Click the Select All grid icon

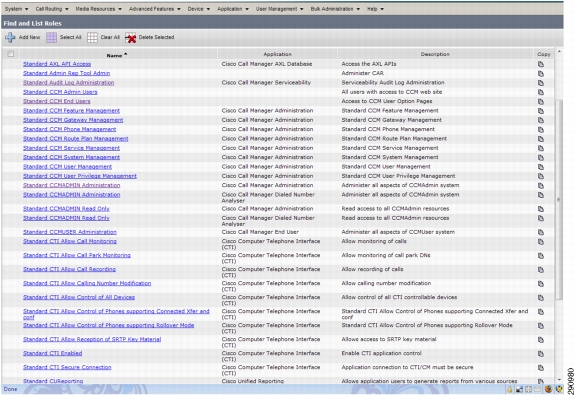(51, 37)
